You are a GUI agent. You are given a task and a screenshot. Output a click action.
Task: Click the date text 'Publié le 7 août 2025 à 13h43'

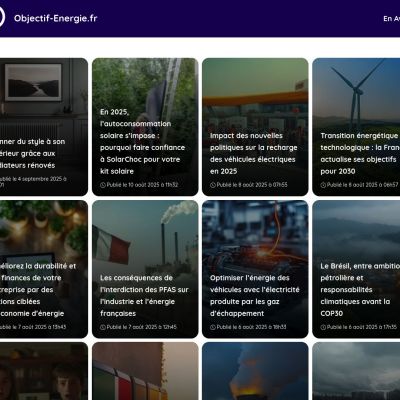pos(33,327)
